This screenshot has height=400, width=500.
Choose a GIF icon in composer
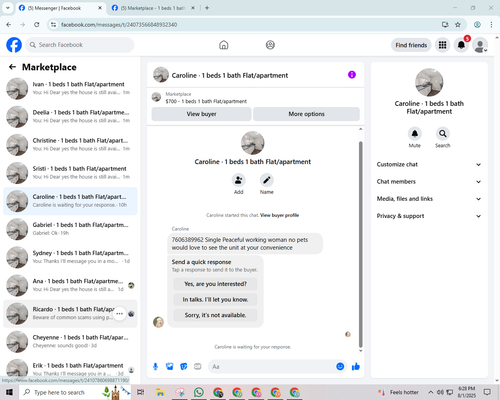[x=198, y=367]
